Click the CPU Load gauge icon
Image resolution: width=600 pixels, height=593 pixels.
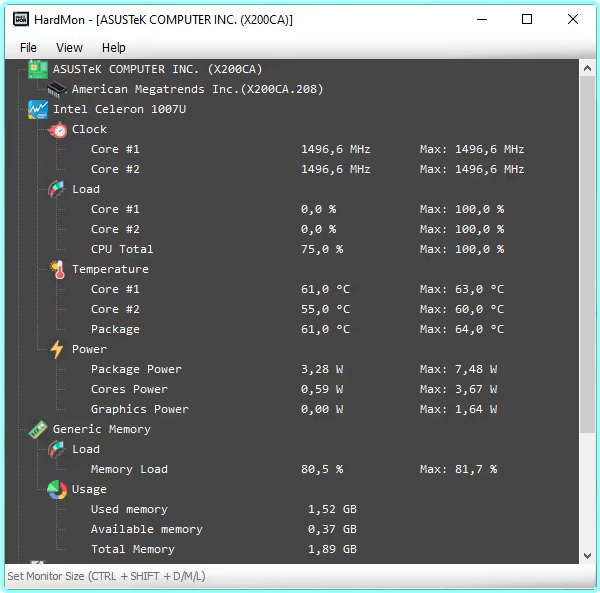click(x=57, y=189)
